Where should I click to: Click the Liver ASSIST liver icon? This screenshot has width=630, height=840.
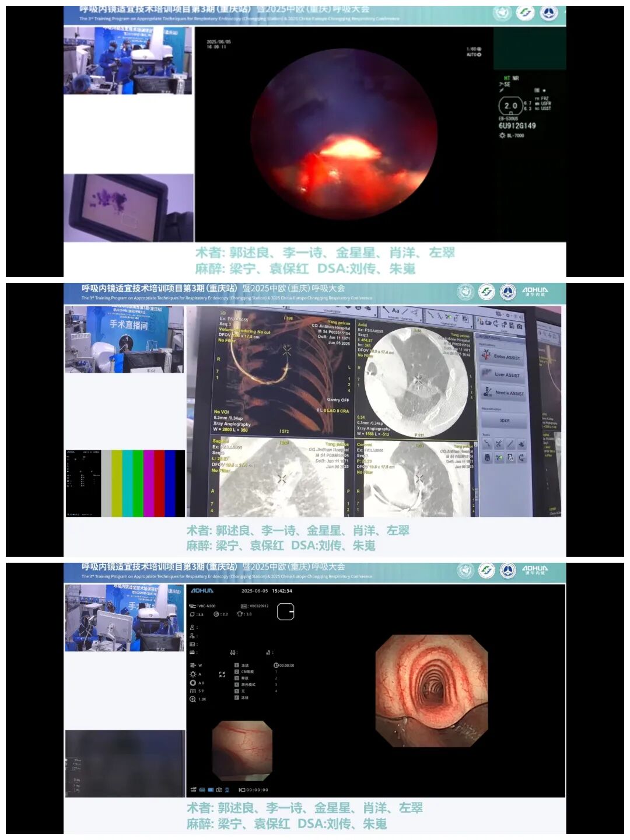pyautogui.click(x=486, y=373)
